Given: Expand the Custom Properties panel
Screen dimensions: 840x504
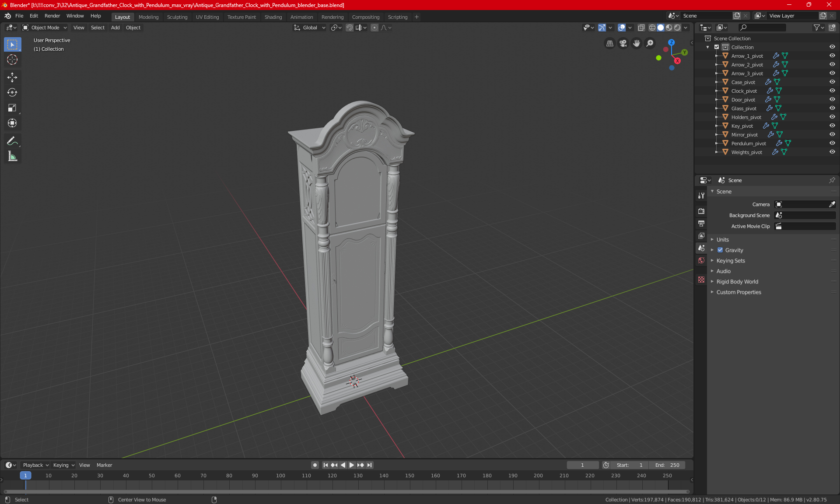Looking at the screenshot, I should point(738,292).
